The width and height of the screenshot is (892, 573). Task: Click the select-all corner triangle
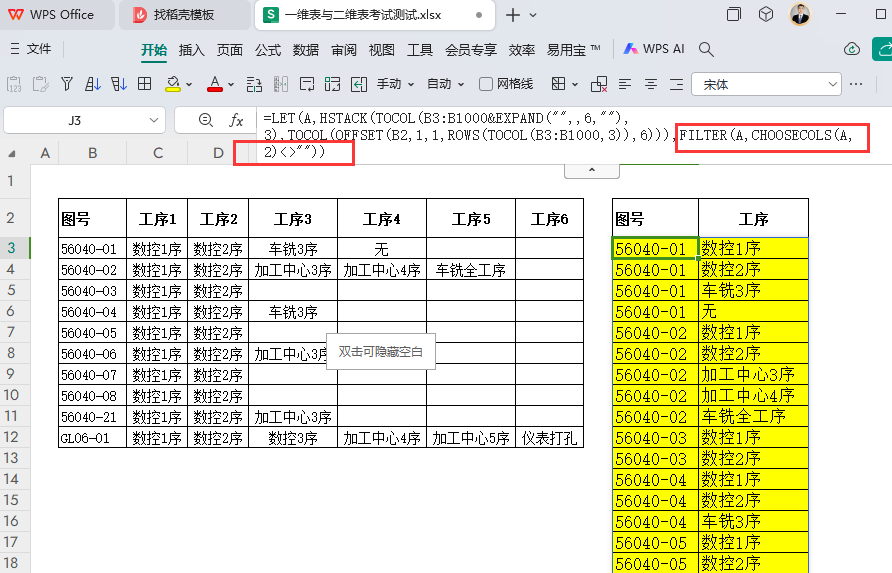pos(11,153)
